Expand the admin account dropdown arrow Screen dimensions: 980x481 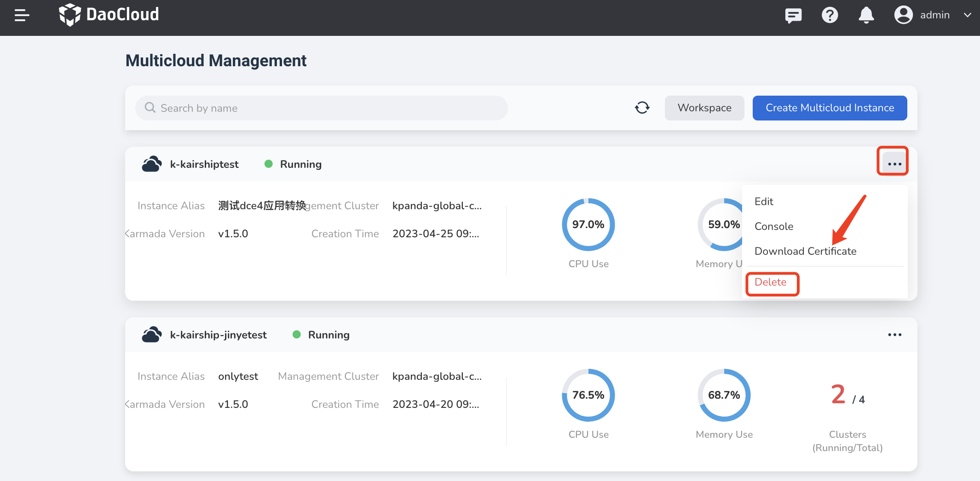click(967, 15)
